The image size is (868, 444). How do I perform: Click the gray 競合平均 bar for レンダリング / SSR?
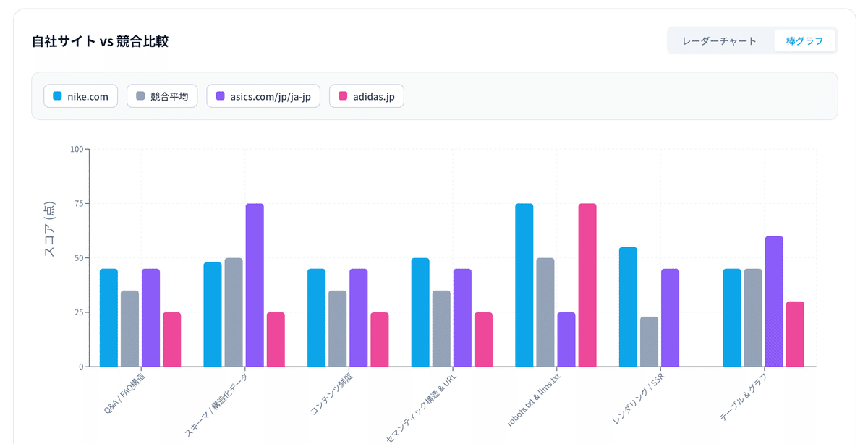[649, 341]
